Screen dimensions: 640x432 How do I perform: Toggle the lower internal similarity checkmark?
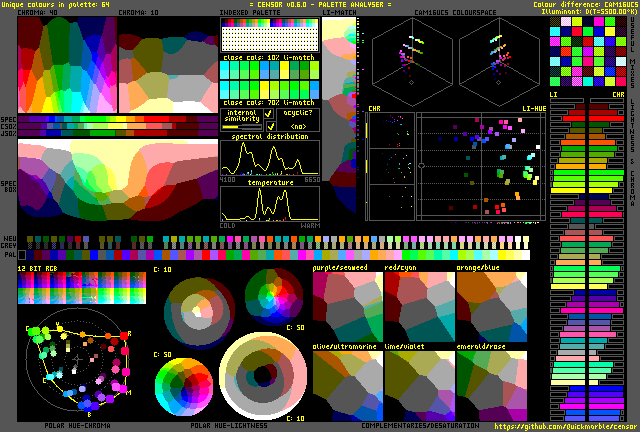point(270,127)
